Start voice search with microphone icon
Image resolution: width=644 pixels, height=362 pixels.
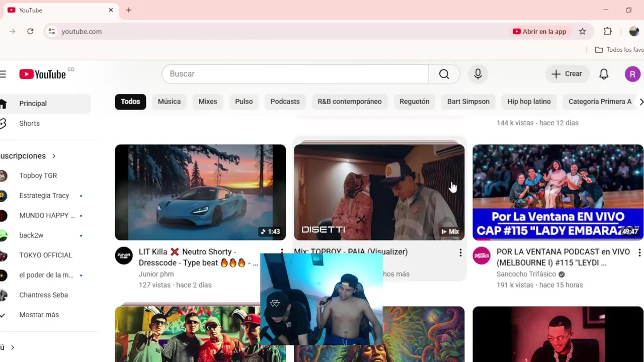click(478, 74)
